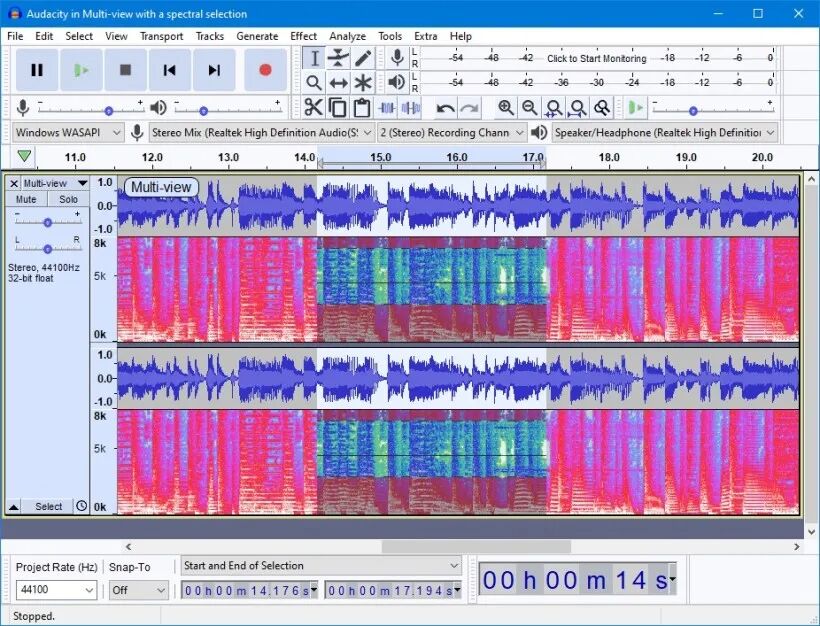Open the Analyze menu

tap(347, 36)
